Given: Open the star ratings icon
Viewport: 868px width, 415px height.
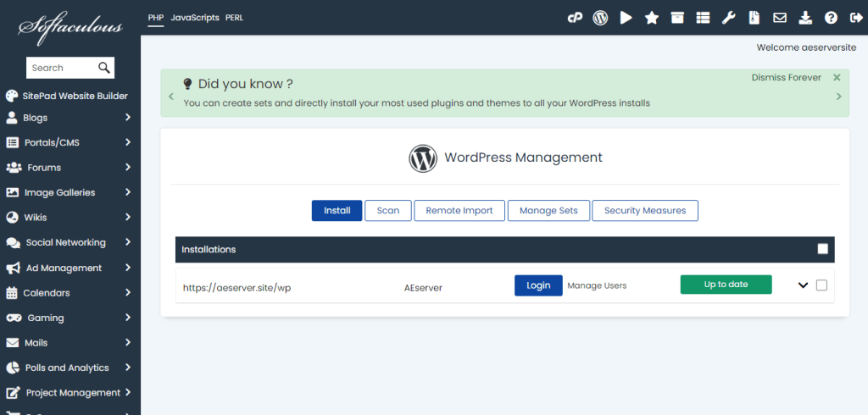Looking at the screenshot, I should [x=652, y=18].
